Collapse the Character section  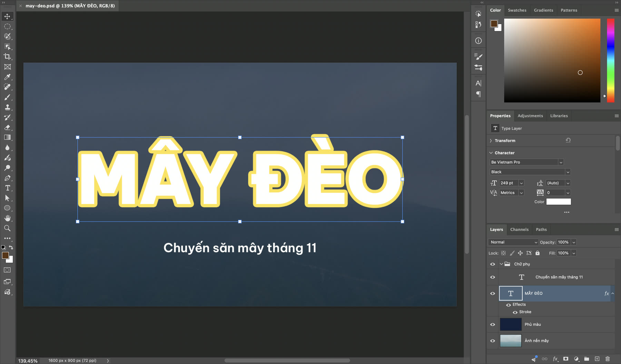point(491,153)
